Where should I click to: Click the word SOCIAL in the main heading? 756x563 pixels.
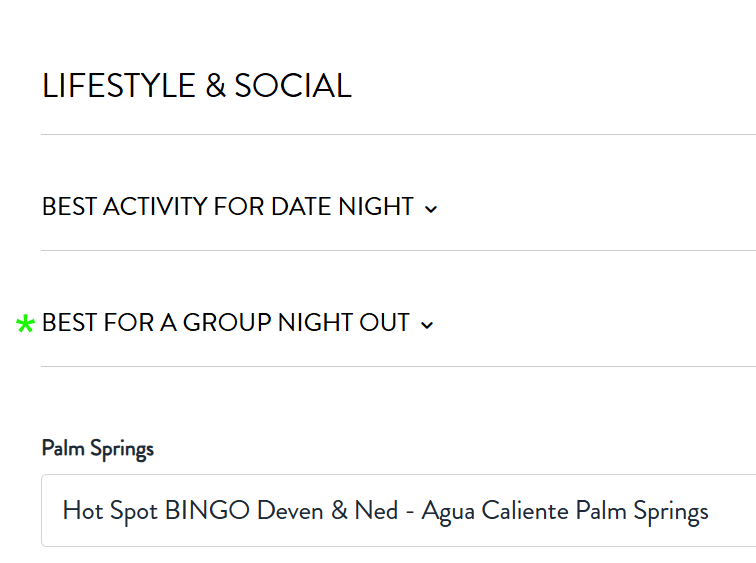293,86
